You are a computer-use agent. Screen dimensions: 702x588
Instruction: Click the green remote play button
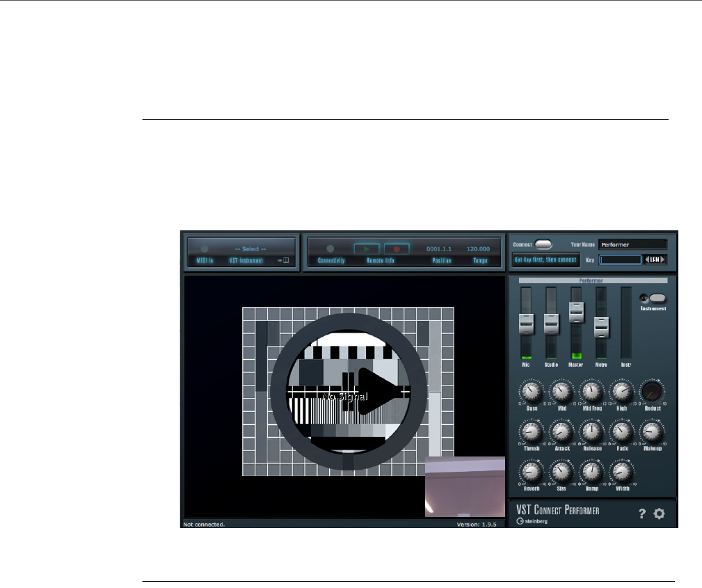click(367, 248)
